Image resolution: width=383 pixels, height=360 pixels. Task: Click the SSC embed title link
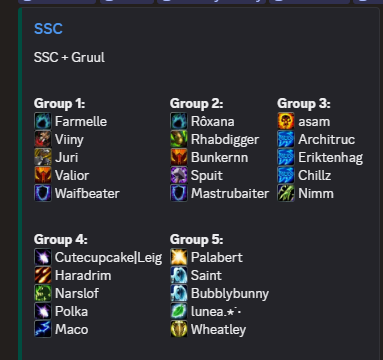point(48,29)
